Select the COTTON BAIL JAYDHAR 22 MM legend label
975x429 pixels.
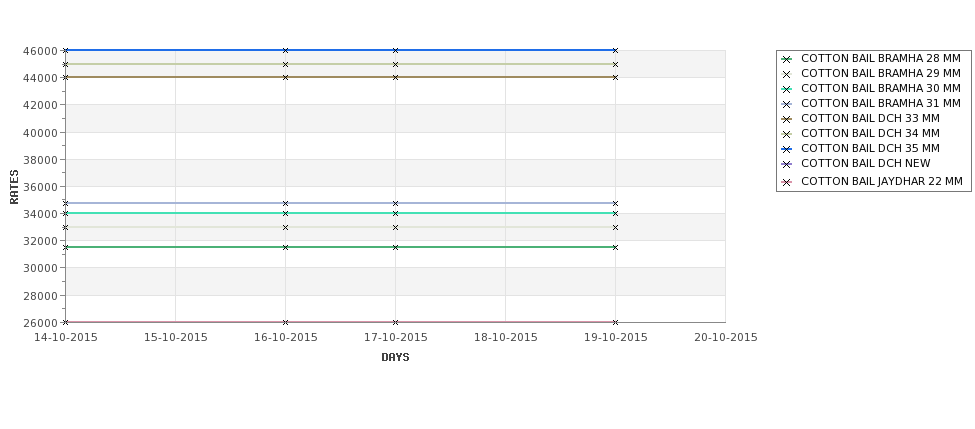882,182
